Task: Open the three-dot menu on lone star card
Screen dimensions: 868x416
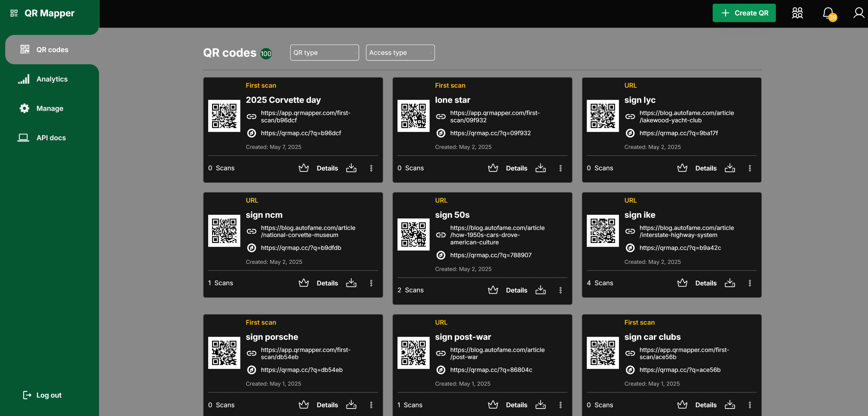Action: 560,168
